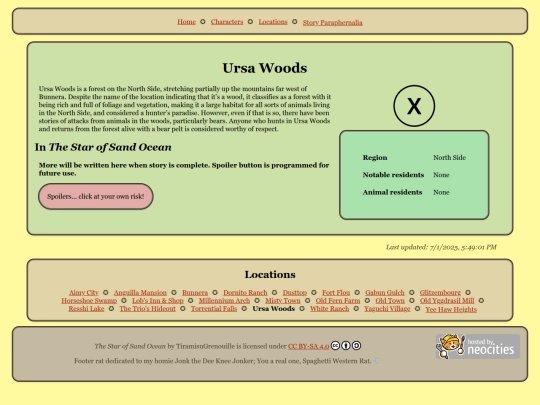540x405 pixels.
Task: Click the circled X placeholder image
Action: (x=414, y=106)
